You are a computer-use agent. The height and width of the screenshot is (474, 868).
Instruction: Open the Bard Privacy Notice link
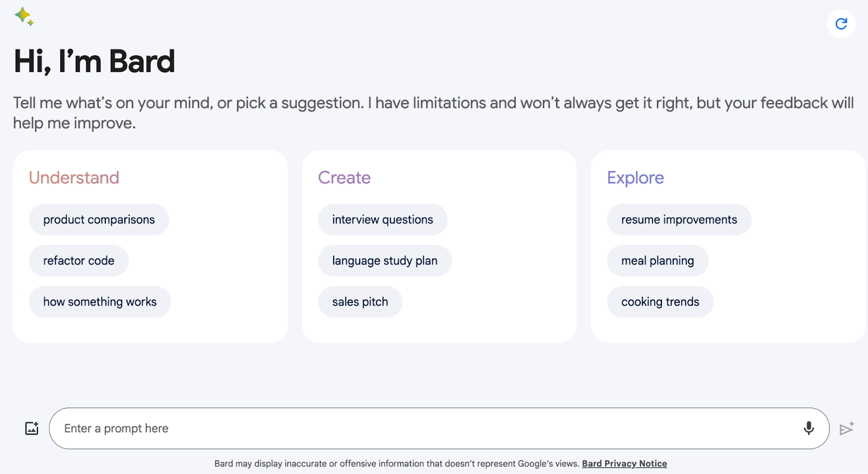(x=624, y=464)
